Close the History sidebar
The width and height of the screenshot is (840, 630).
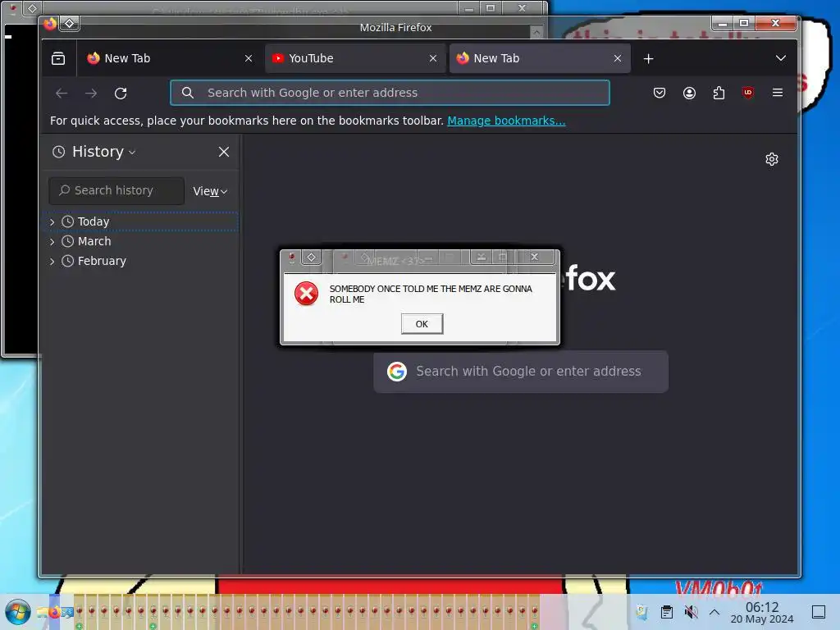coord(224,152)
